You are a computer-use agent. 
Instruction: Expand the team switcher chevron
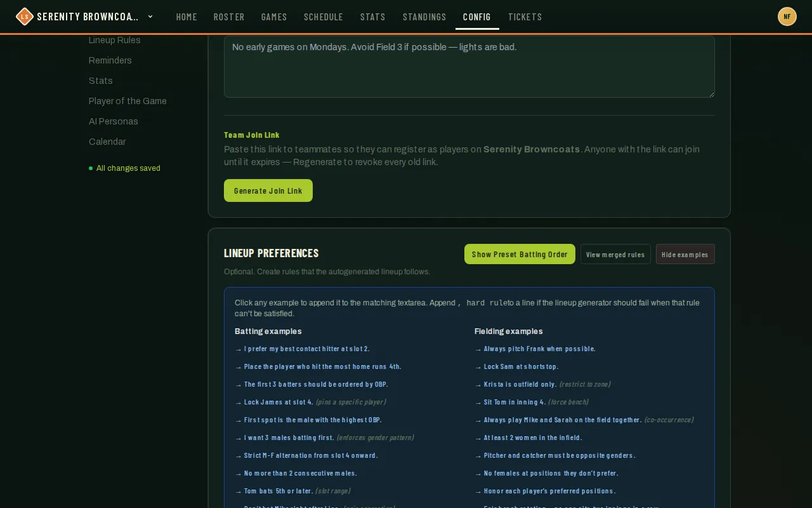(150, 17)
